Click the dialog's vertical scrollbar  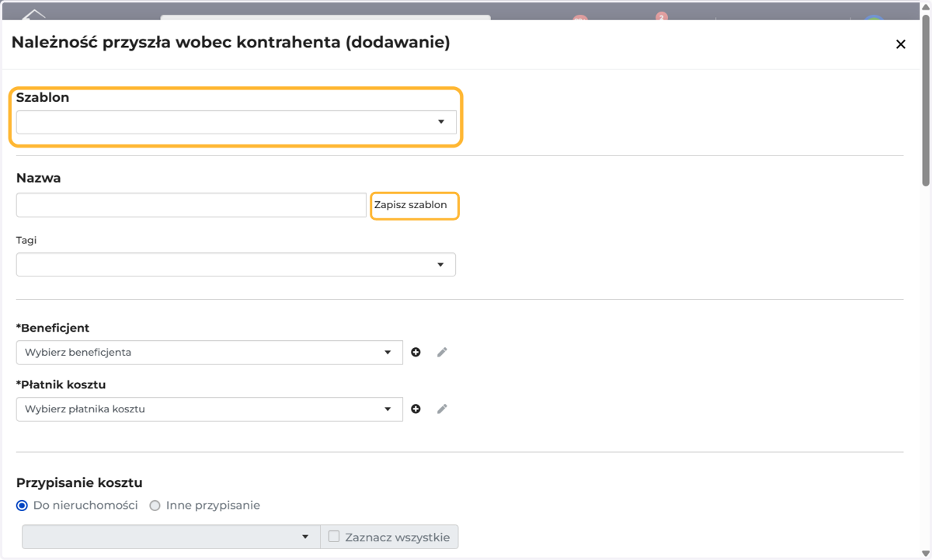[925, 101]
